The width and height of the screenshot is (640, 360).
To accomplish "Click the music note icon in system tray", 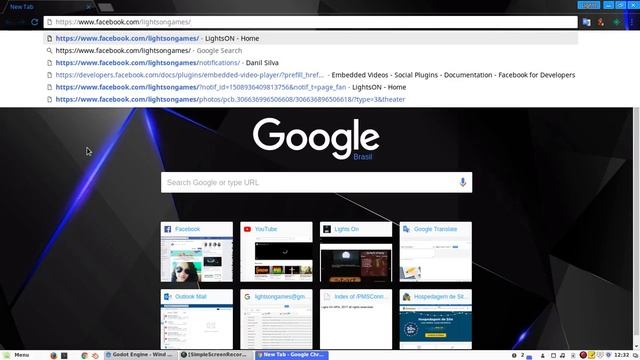I will pos(562,356).
